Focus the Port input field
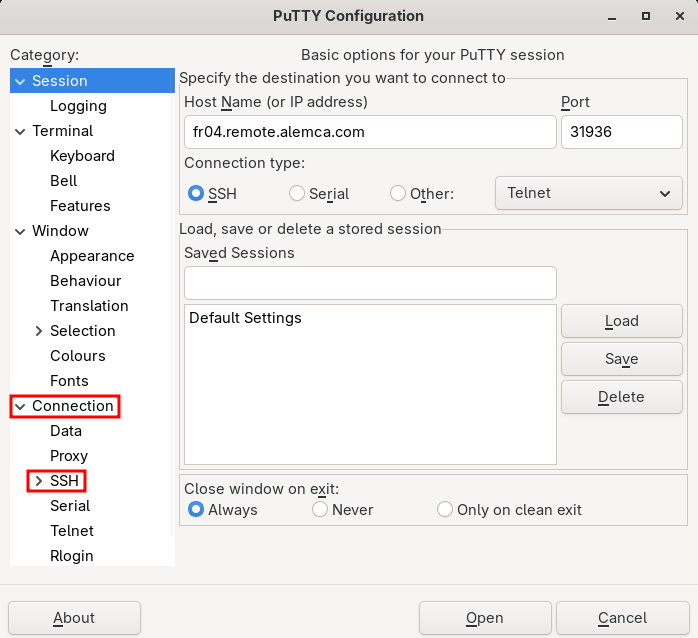The width and height of the screenshot is (698, 638). coord(621,132)
